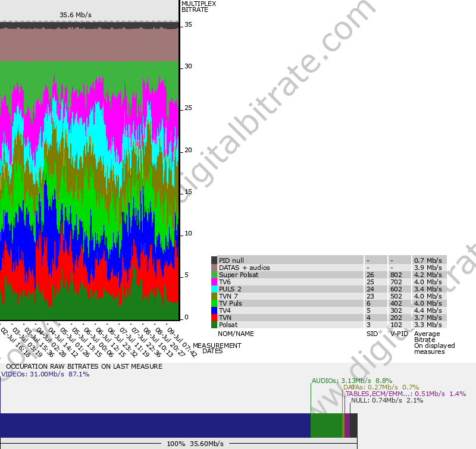Click the purple tables occupation bar segment
The height and width of the screenshot is (449, 476).
[x=347, y=425]
